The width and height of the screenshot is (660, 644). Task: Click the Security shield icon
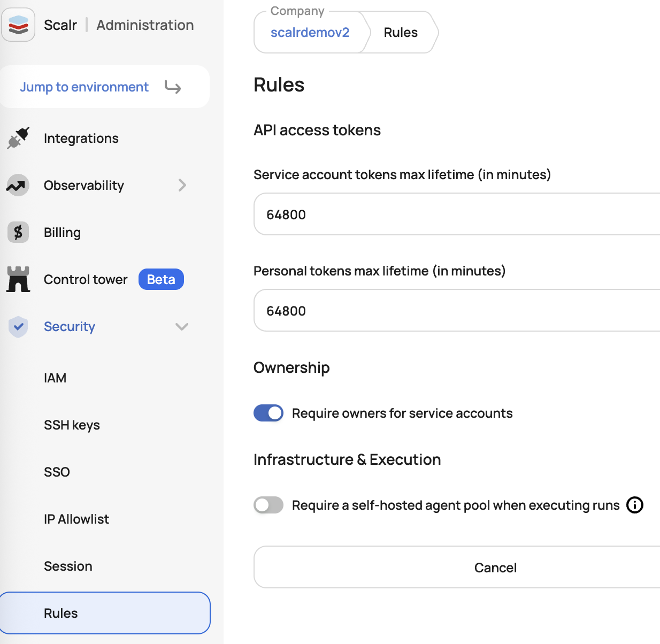[x=18, y=326]
